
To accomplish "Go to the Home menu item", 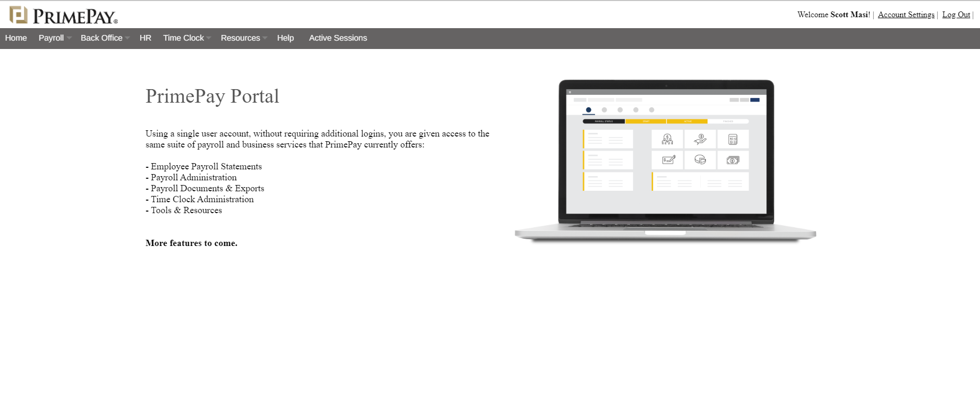I will coord(16,38).
